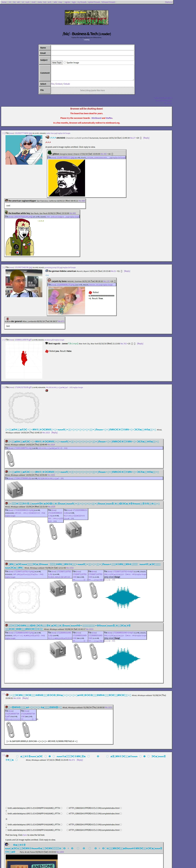Click der general's AC Milan icon
Image resolution: width=196 pixels, height=868 pixels.
(8, 319)
